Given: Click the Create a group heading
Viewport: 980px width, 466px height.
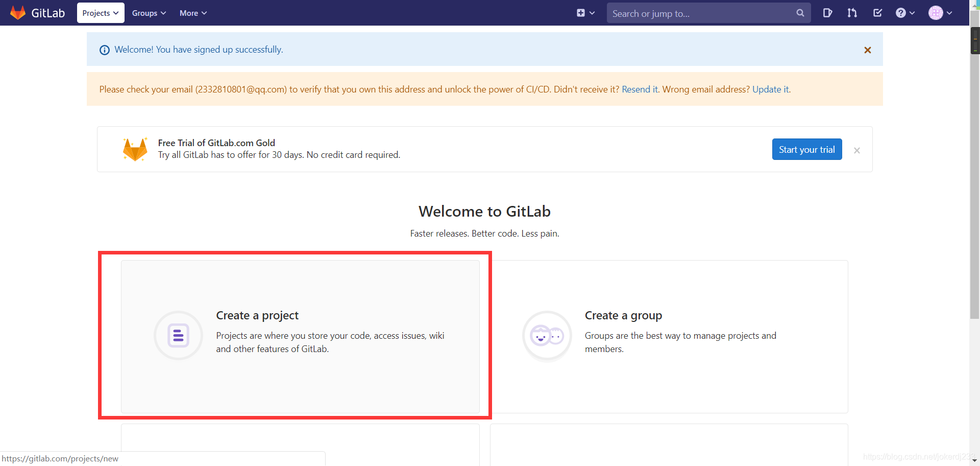Looking at the screenshot, I should point(623,315).
